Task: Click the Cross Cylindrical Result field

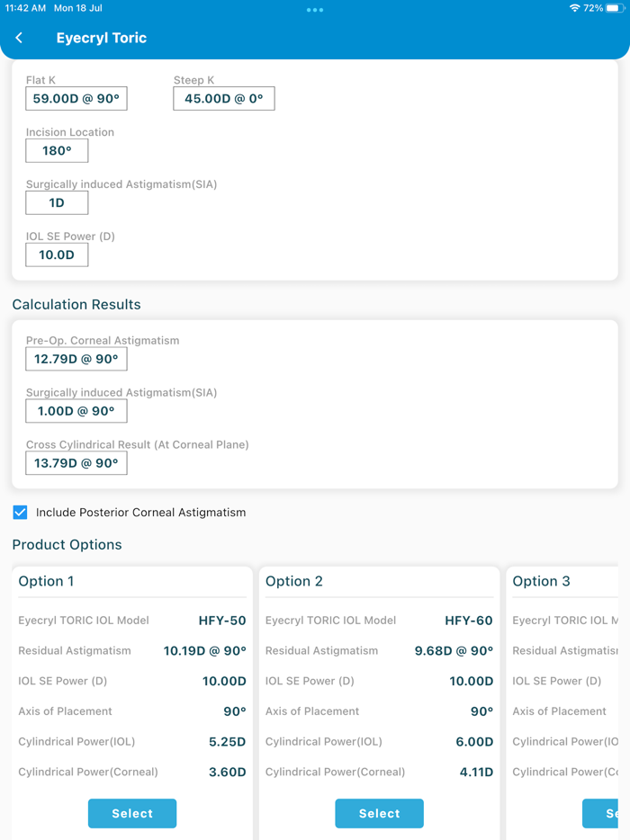Action: click(x=76, y=463)
